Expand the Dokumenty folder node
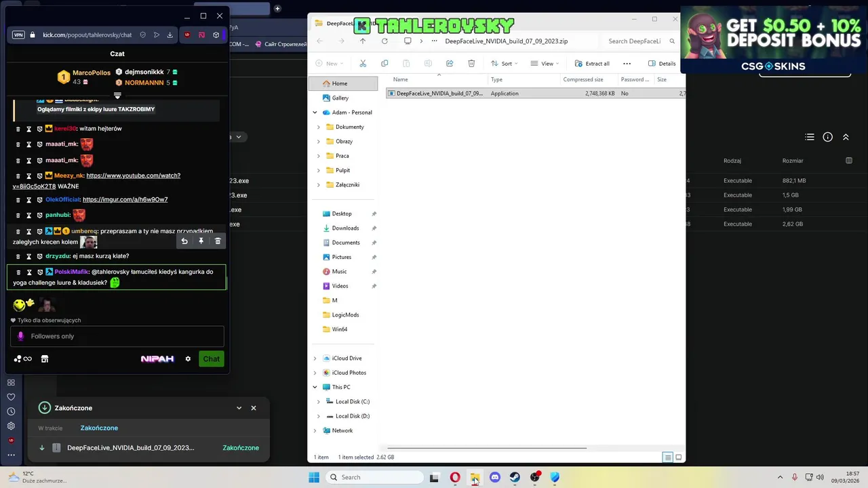The image size is (868, 488). click(319, 127)
